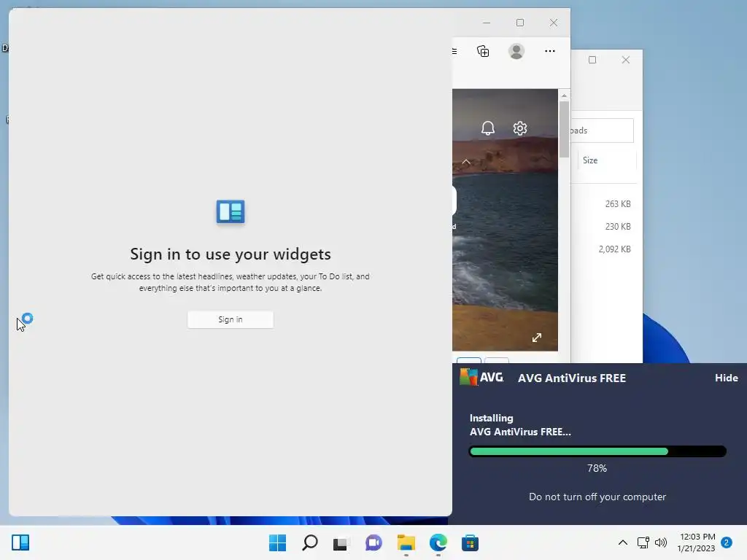Switch to Microsoft Edge on the taskbar
Viewport: 747px width, 560px height.
[x=438, y=542]
